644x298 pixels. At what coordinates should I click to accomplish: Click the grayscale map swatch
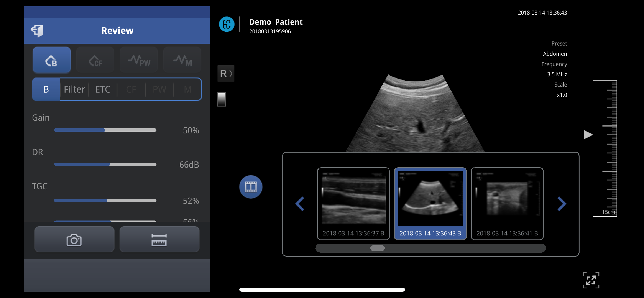pos(221,99)
